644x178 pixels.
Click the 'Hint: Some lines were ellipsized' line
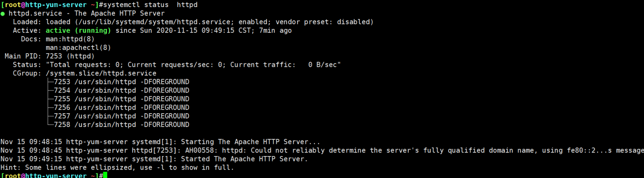coord(117,168)
